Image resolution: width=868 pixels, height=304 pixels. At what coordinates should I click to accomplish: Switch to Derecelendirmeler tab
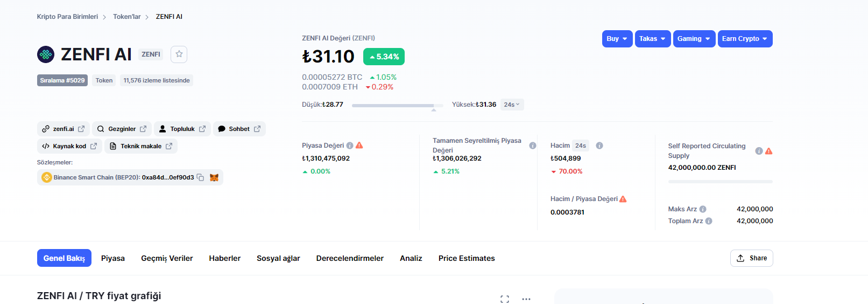coord(350,258)
